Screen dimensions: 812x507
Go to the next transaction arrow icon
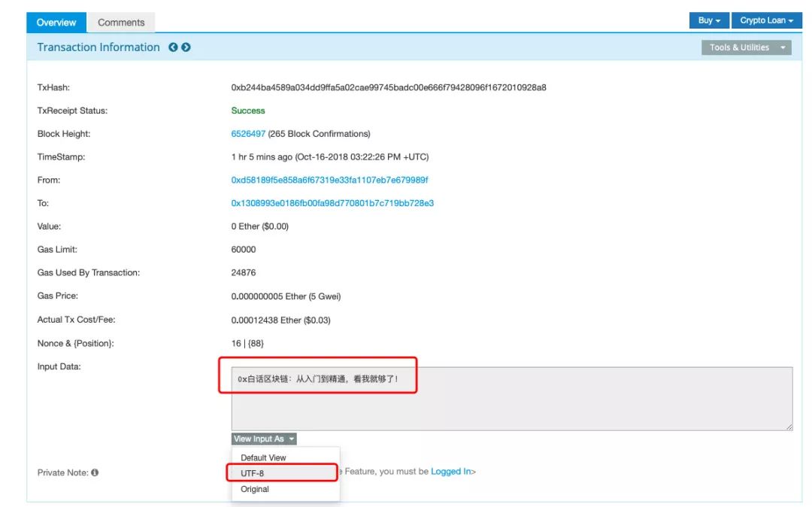(186, 47)
